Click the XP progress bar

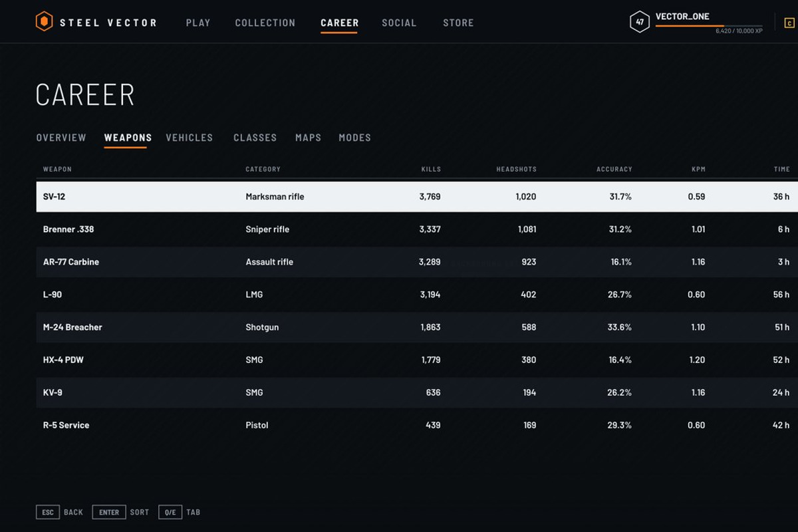(709, 26)
